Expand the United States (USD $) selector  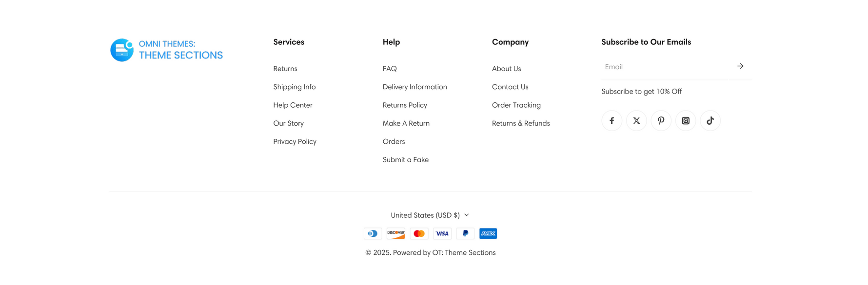(430, 215)
